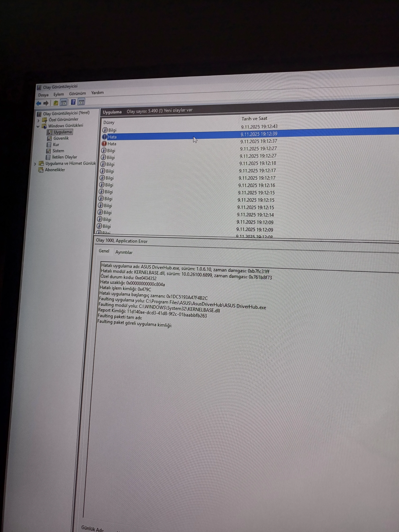The width and height of the screenshot is (399, 532).
Task: Select the Güvenlik log in the tree
Action: click(61, 138)
